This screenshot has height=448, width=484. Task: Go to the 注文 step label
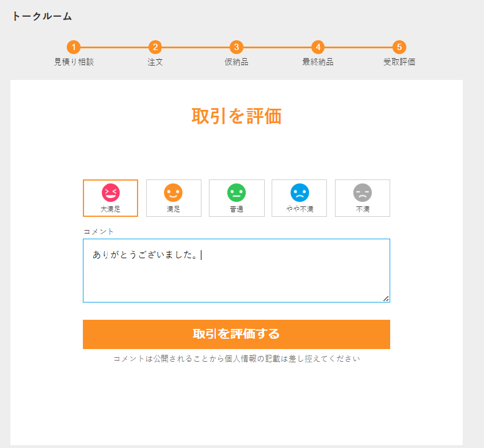(x=155, y=62)
